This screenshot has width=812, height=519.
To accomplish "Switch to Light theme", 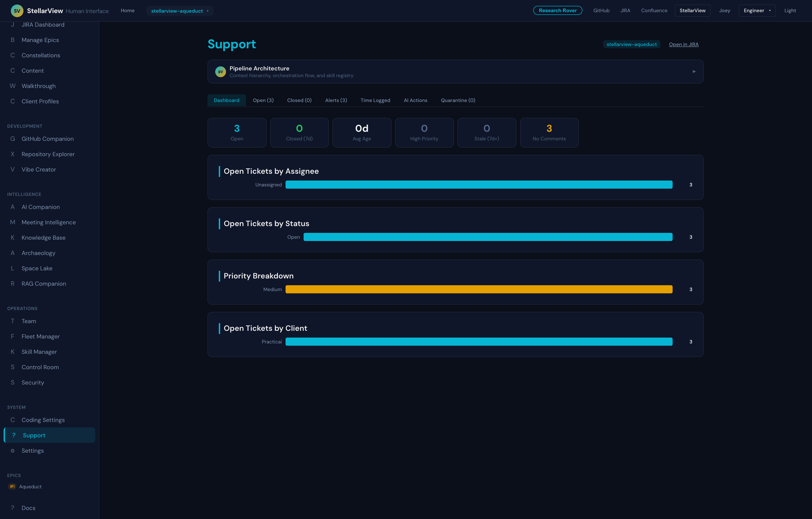I will (790, 10).
